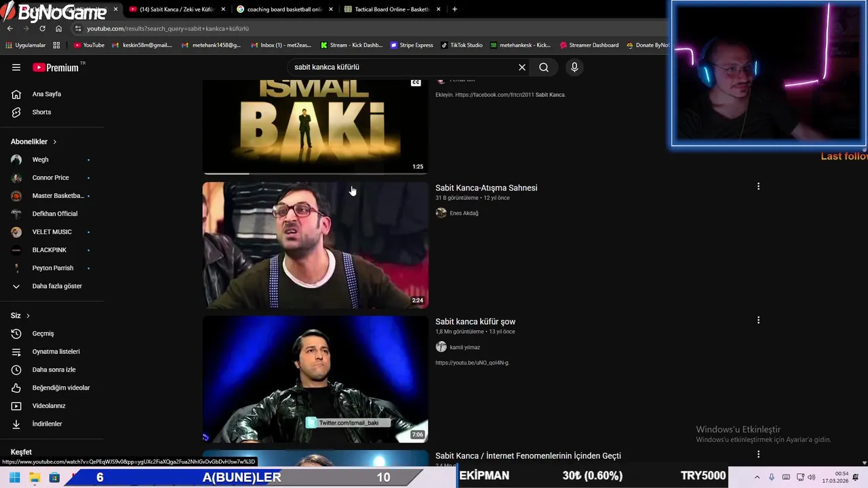Open channel name Enes Akdağ
The height and width of the screenshot is (488, 868).
coord(464,213)
